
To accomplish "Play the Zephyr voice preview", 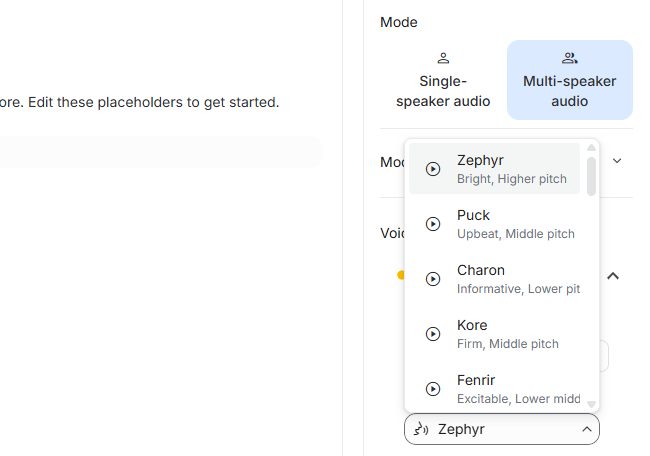I will tap(433, 169).
